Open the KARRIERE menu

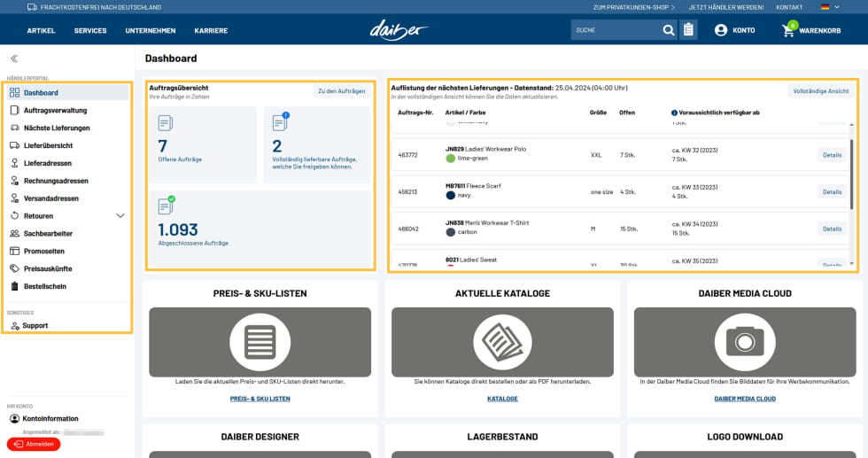[x=211, y=30]
